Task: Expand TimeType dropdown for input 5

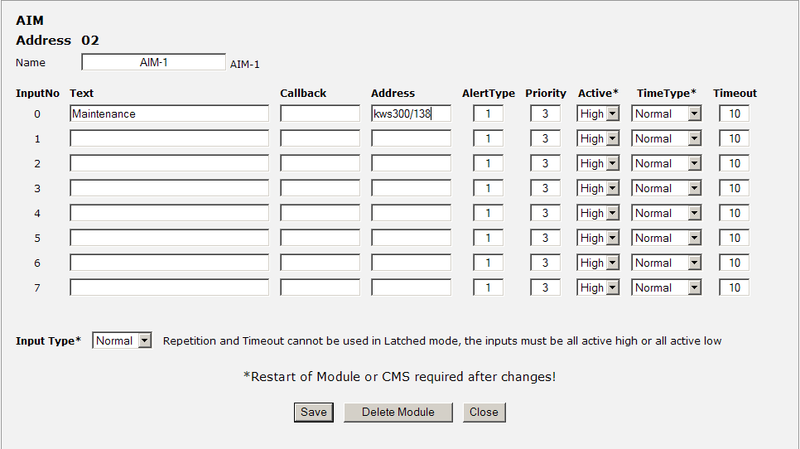Action: (667, 238)
